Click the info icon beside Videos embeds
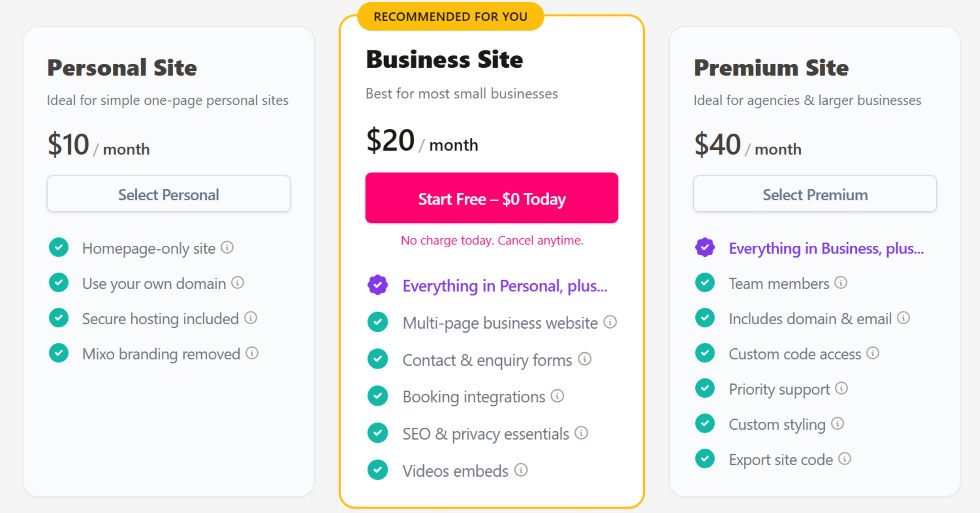 point(520,470)
